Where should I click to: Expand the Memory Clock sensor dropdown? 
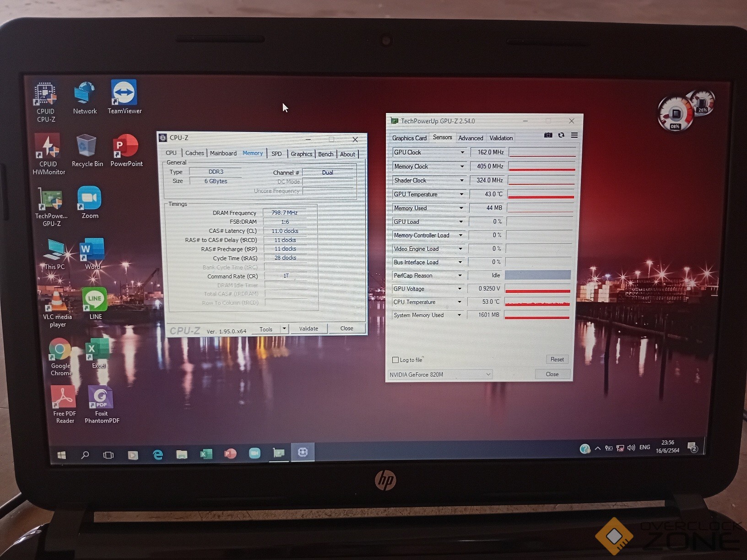(462, 167)
